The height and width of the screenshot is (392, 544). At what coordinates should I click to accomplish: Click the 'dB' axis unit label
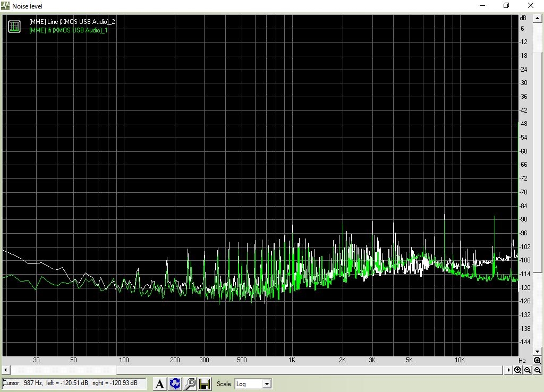tap(523, 18)
